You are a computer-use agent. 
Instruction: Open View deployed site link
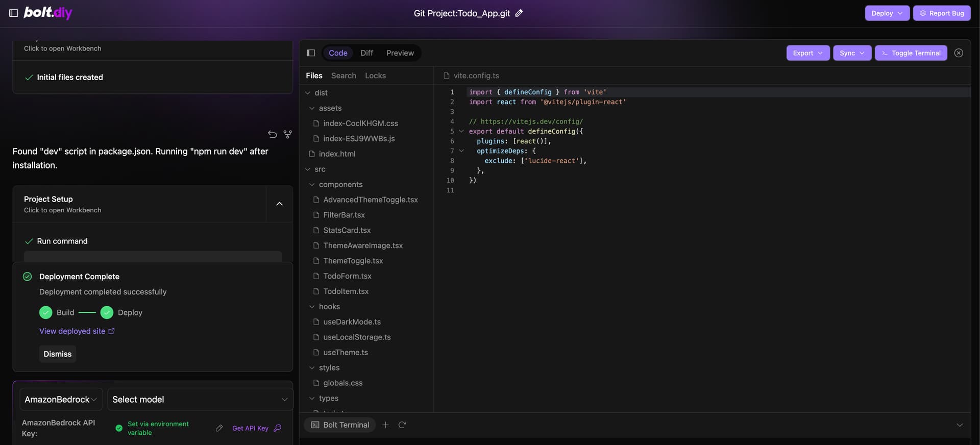click(x=77, y=331)
